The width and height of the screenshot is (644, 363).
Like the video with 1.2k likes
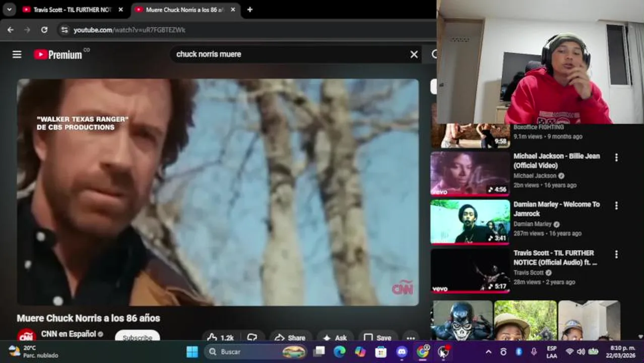click(220, 338)
